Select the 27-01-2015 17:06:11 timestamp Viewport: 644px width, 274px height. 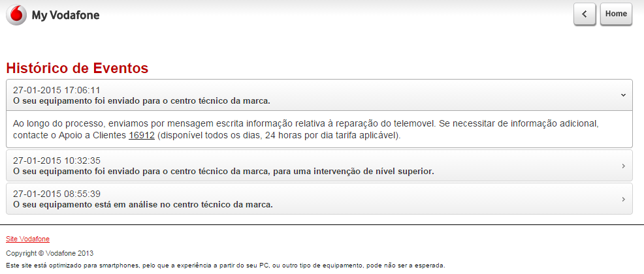pyautogui.click(x=56, y=90)
